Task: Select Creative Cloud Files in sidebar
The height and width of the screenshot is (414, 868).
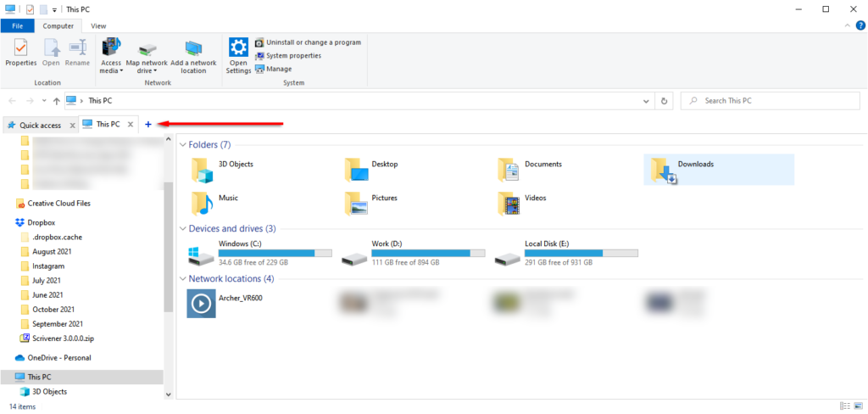Action: pyautogui.click(x=53, y=204)
